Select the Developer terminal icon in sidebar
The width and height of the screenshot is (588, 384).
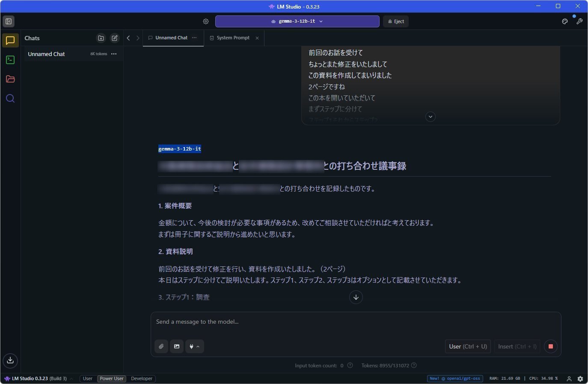click(x=10, y=60)
